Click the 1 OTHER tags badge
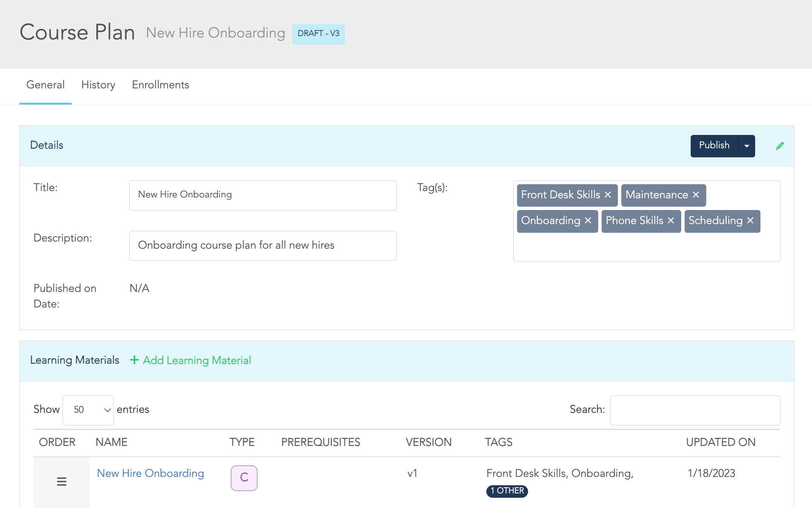 pos(507,491)
